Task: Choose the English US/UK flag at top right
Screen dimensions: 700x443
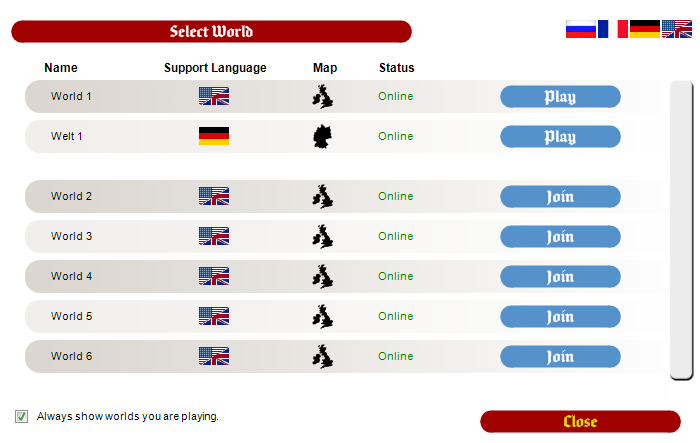Action: [x=677, y=29]
